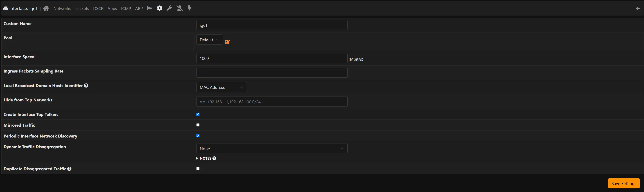The width and height of the screenshot is (644, 192).
Task: Open the gear settings icon
Action: 159,8
